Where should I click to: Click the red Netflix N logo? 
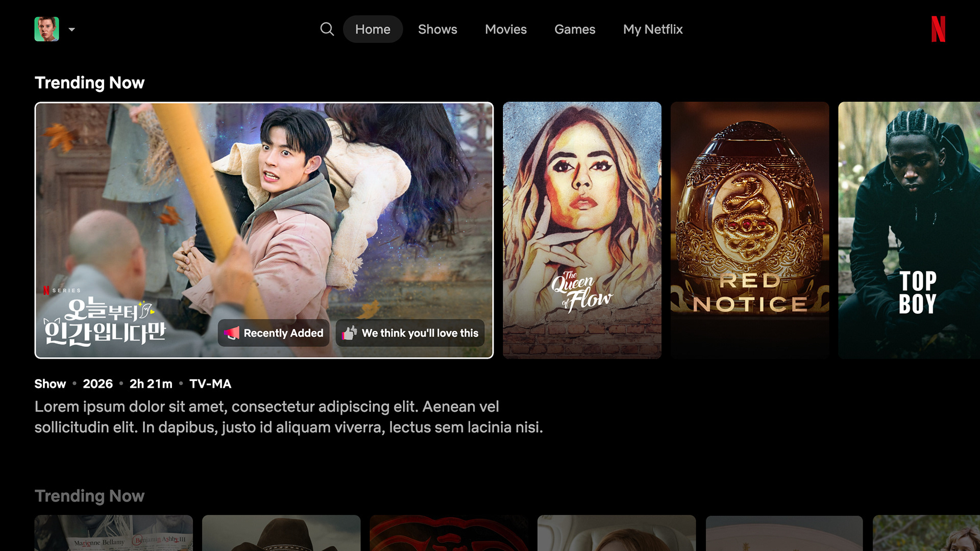[938, 29]
